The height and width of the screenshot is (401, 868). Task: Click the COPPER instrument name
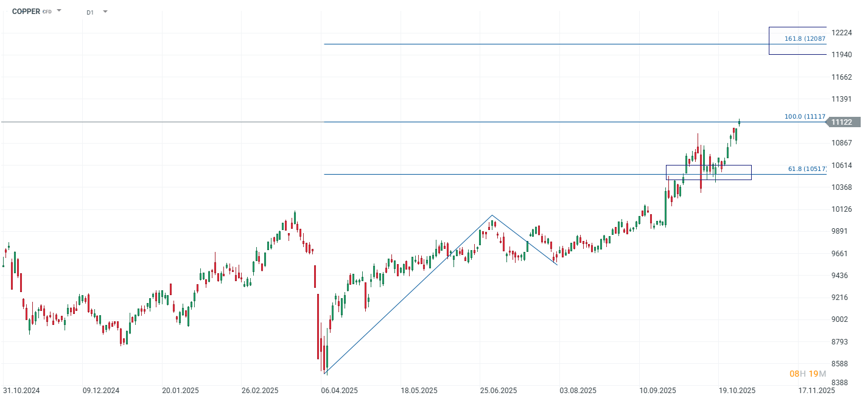(26, 12)
